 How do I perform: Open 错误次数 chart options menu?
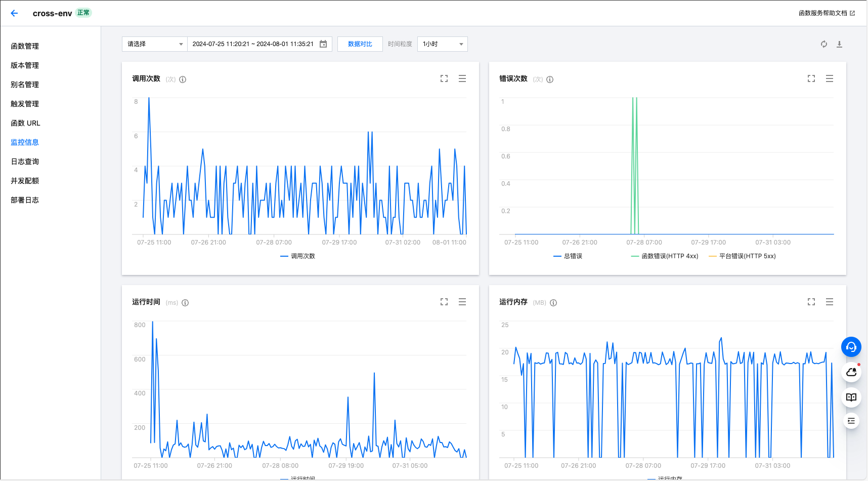(x=830, y=78)
